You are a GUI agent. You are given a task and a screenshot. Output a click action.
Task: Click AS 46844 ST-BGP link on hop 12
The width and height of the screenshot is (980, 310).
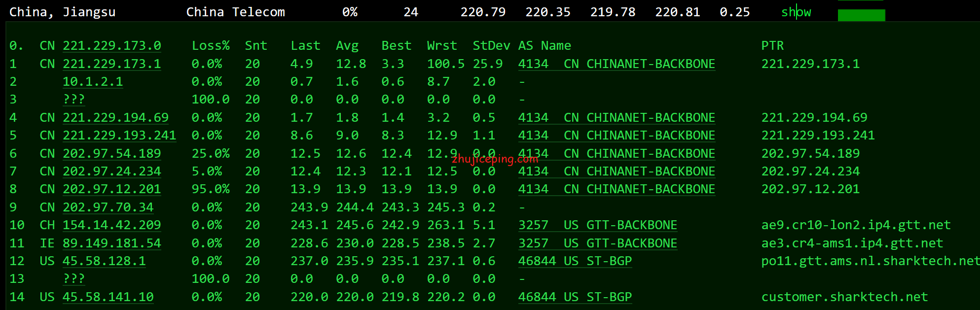coord(575,261)
